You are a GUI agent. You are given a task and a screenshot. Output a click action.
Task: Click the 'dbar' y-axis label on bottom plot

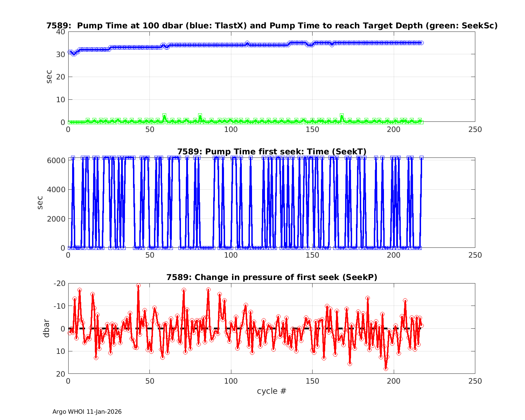point(46,328)
